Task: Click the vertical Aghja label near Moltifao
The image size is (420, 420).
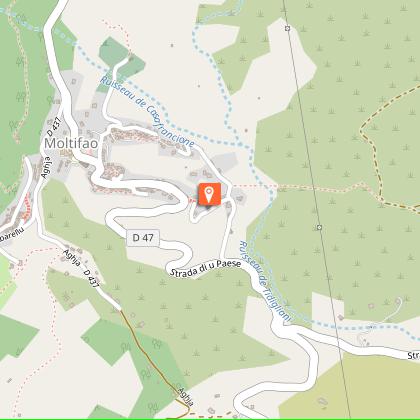Action: 46,167
